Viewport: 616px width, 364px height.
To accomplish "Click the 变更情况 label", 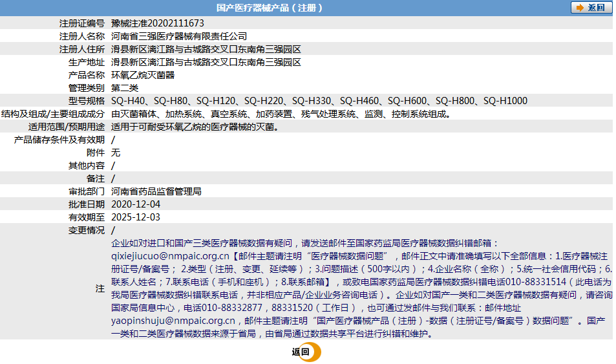I will click(87, 230).
